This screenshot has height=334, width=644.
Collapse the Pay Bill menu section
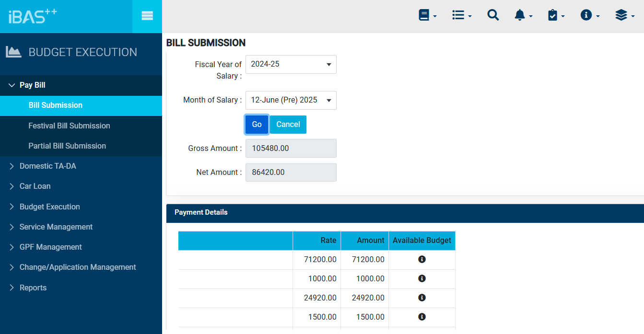tap(33, 85)
